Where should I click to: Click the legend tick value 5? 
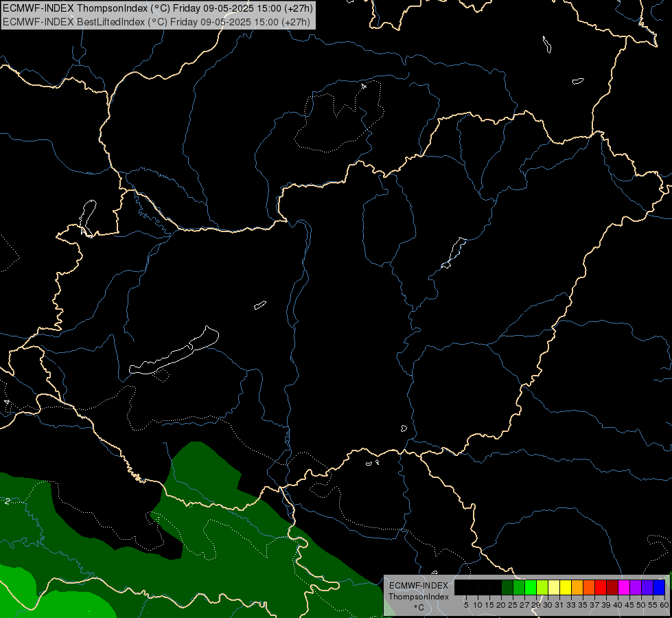point(466,605)
